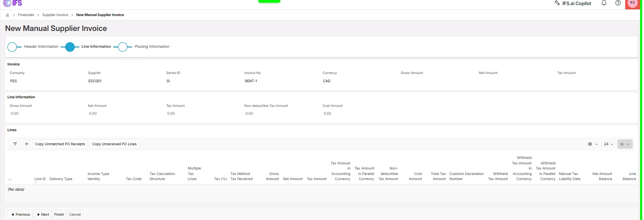This screenshot has height=220, width=644.
Task: Click the (No data) row
Action: (321, 189)
